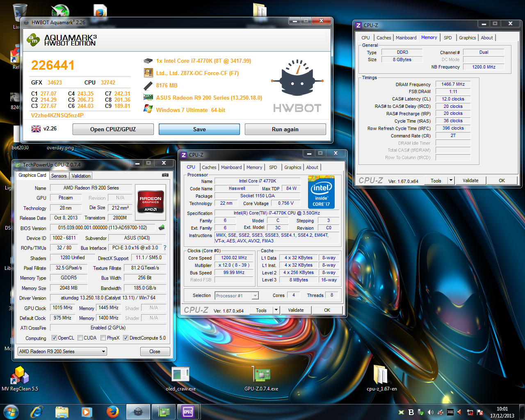Toggle the DirectCompute 5.0 checkbox
This screenshot has height=420, width=525.
coord(126,338)
